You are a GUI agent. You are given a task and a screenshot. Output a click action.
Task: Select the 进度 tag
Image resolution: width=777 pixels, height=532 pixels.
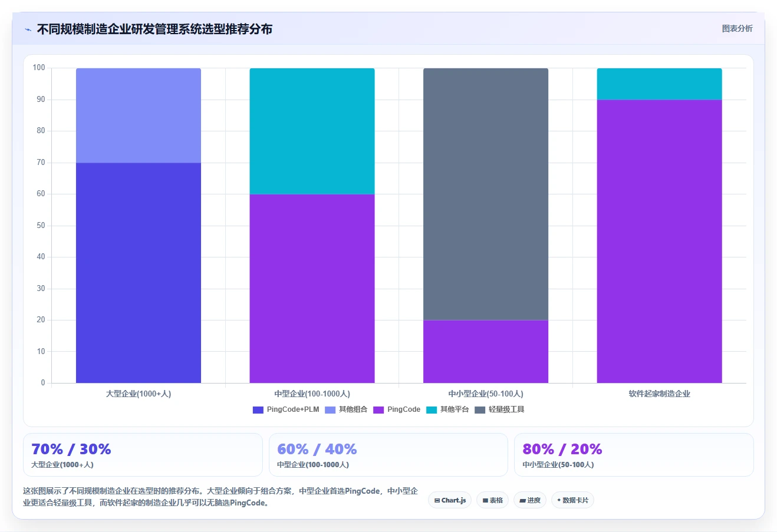[x=530, y=500]
